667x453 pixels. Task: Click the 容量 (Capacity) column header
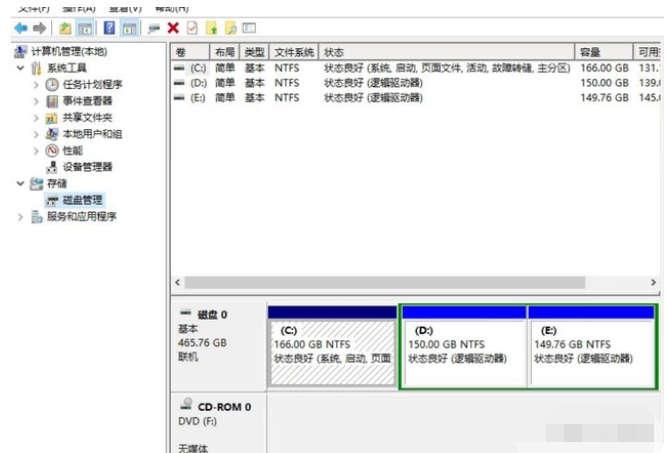pyautogui.click(x=590, y=52)
